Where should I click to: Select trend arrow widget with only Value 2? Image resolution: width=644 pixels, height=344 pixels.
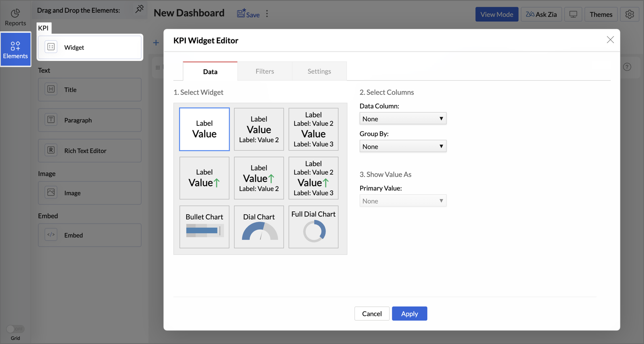[x=259, y=178]
